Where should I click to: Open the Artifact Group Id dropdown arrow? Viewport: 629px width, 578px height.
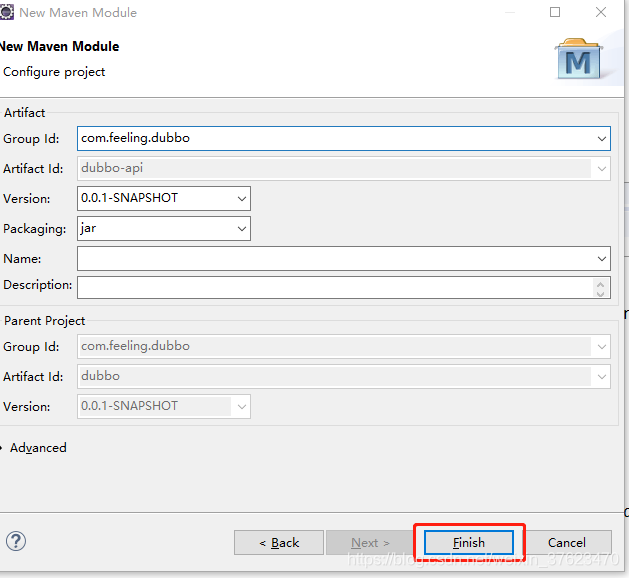601,139
